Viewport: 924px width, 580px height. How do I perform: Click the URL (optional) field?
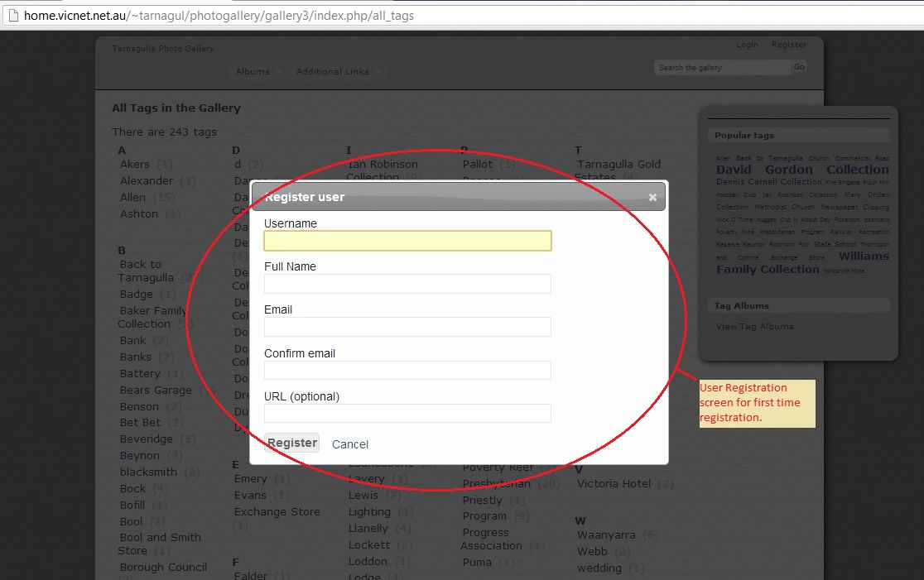(407, 414)
